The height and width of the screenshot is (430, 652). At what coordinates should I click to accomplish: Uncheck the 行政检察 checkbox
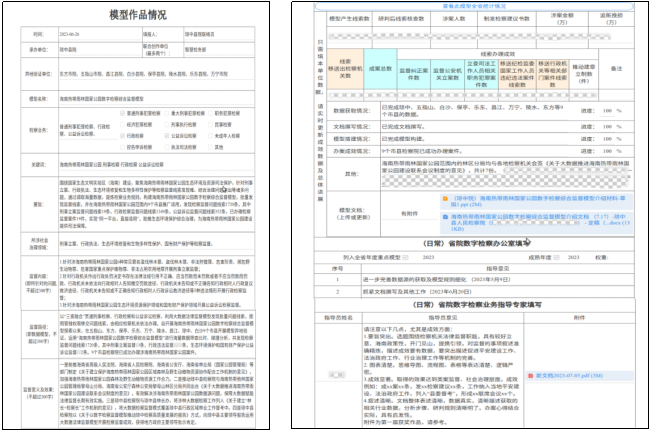pos(122,136)
